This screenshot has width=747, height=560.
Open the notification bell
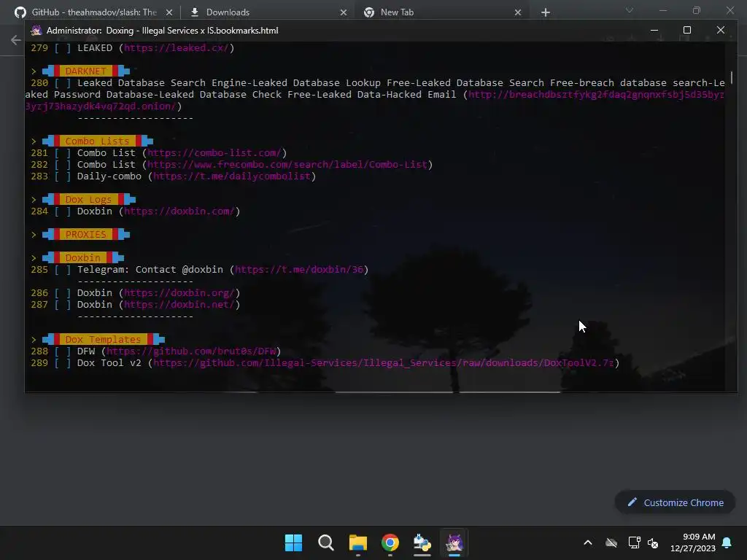(x=727, y=542)
